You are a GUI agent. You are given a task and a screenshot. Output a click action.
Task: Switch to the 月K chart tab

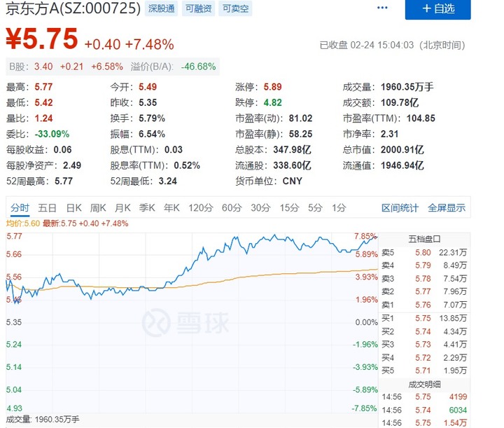122,208
